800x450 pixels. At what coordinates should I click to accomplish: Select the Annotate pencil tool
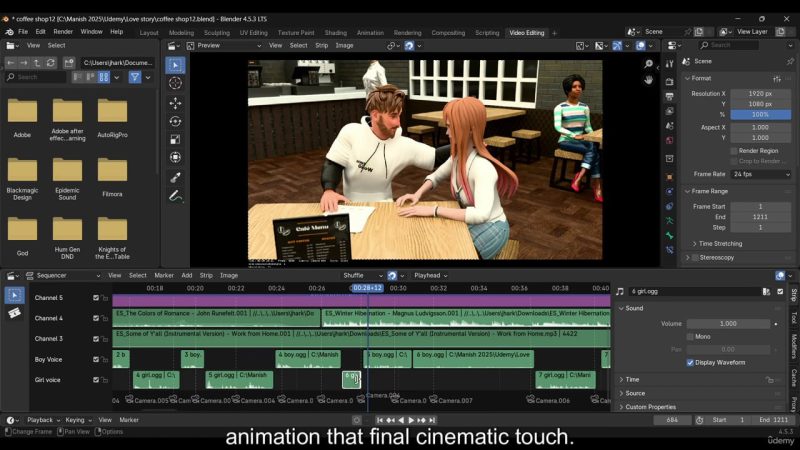(x=175, y=197)
